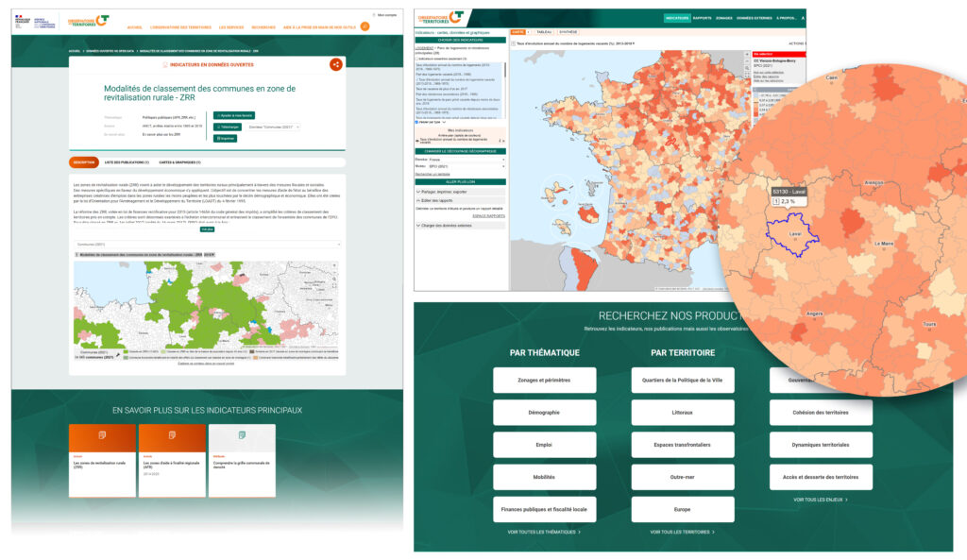
Task: Click the 'Démographie' theme button
Action: coord(544,413)
